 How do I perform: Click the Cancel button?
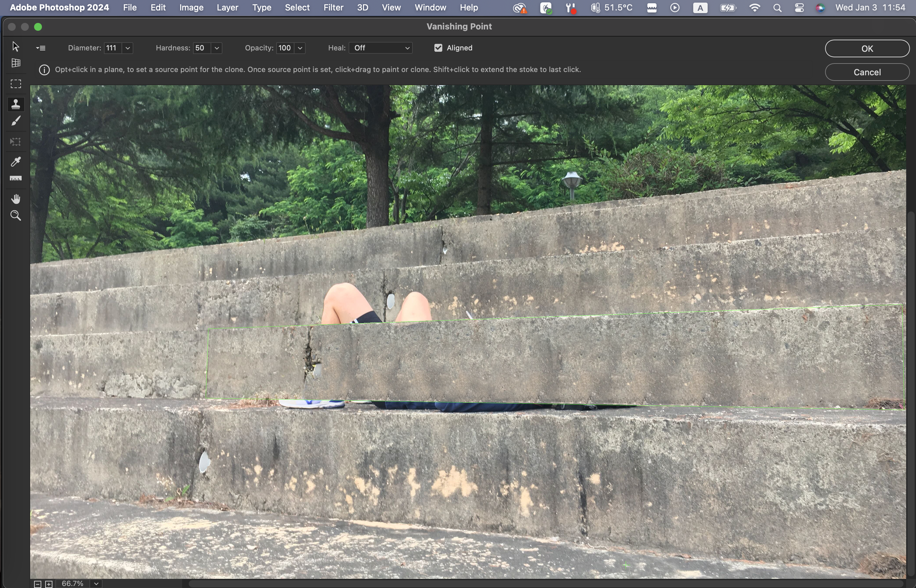(x=867, y=72)
